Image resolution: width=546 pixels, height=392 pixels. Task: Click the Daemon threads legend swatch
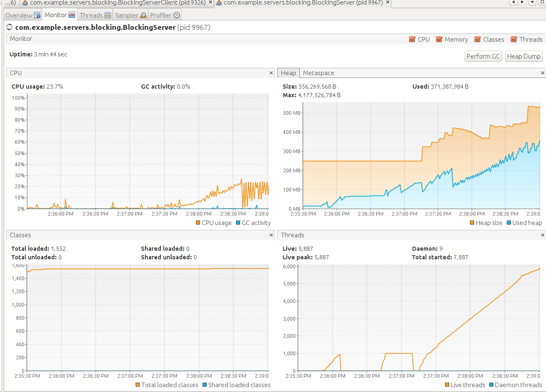click(x=491, y=385)
